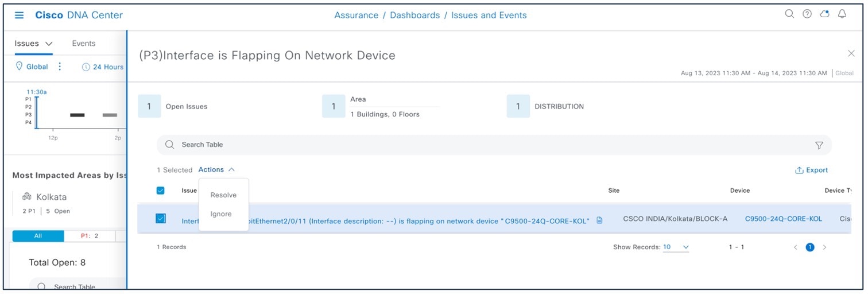Go to next page arrow
This screenshot has height=295, width=868.
coord(825,247)
